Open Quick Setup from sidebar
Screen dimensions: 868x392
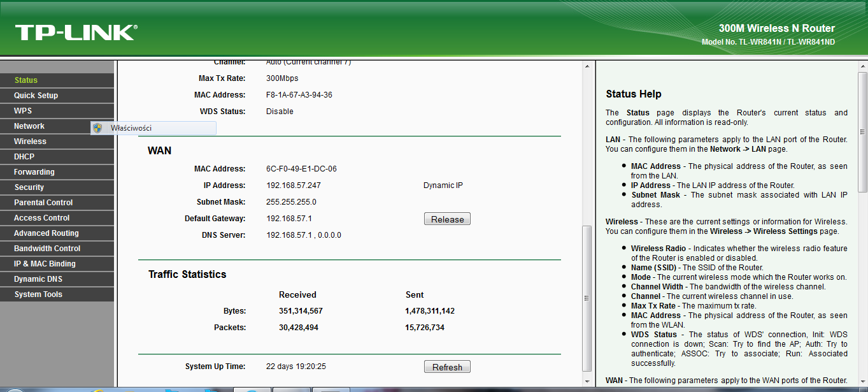point(36,96)
